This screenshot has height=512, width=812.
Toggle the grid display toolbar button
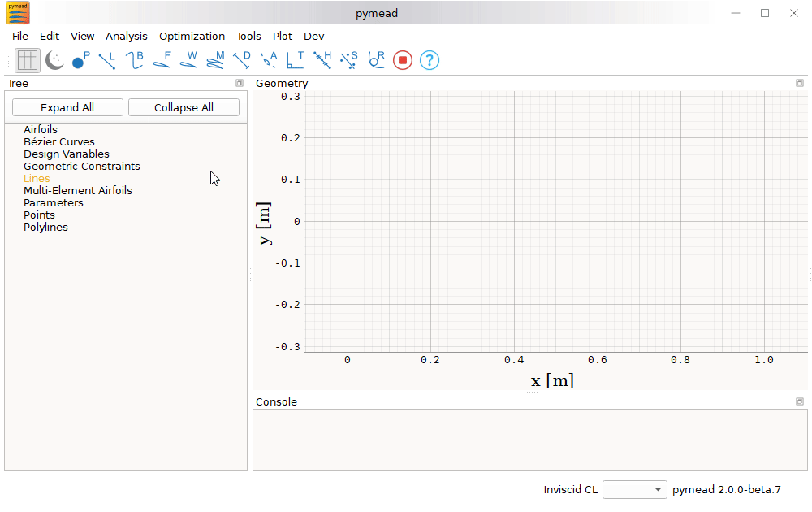[28, 60]
